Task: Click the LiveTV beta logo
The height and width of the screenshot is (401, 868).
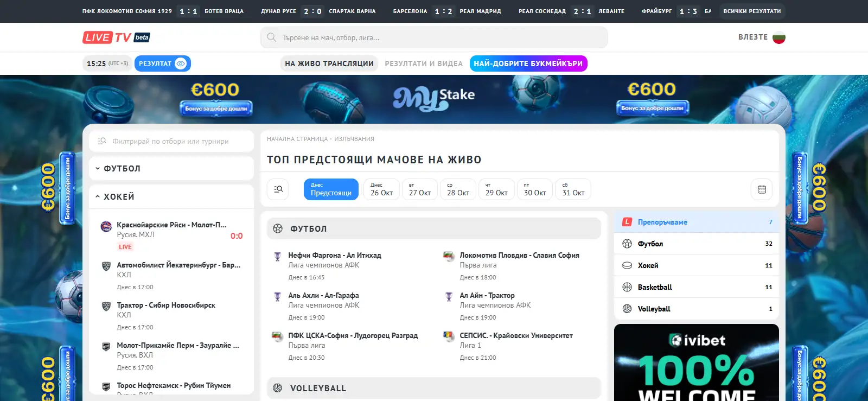Action: pyautogui.click(x=116, y=37)
